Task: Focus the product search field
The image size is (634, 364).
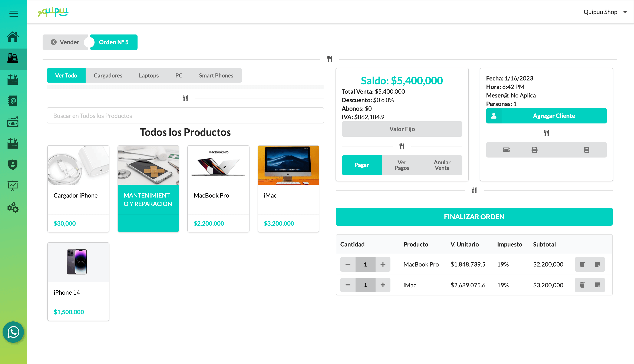Action: tap(185, 116)
